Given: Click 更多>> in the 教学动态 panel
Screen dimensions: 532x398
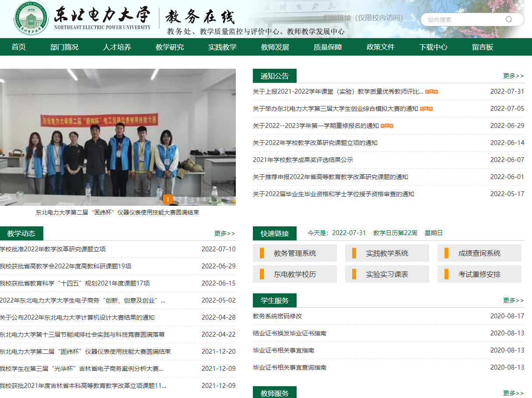Looking at the screenshot, I should coord(225,233).
